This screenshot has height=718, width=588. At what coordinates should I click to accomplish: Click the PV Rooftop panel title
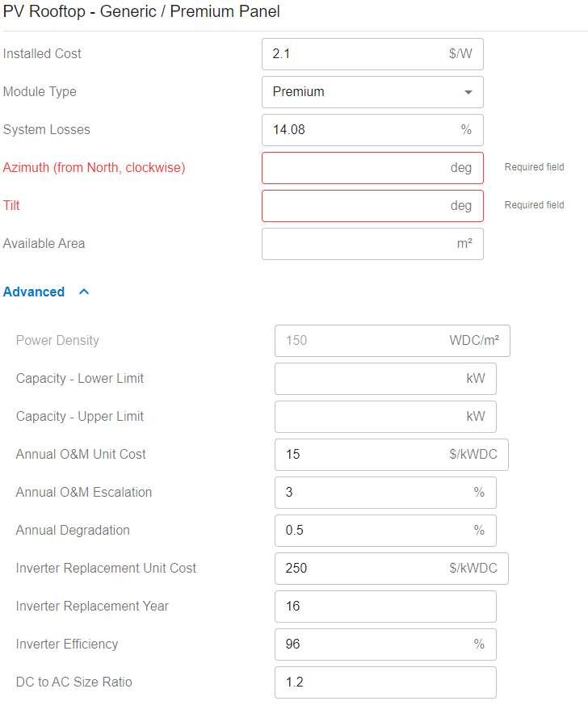(141, 13)
